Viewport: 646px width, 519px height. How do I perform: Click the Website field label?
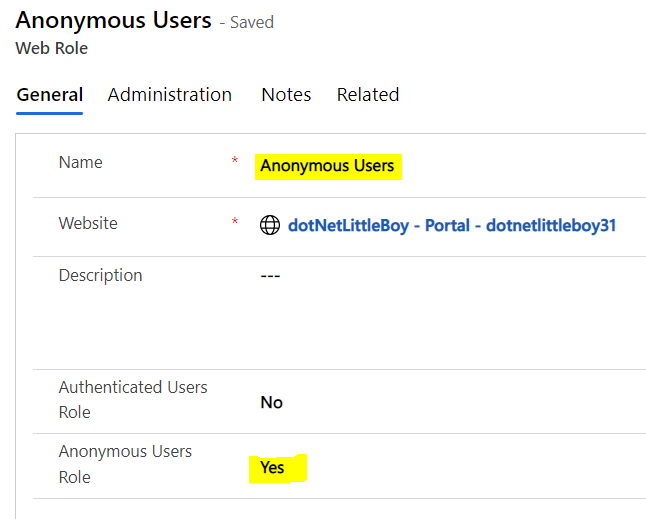(x=88, y=223)
